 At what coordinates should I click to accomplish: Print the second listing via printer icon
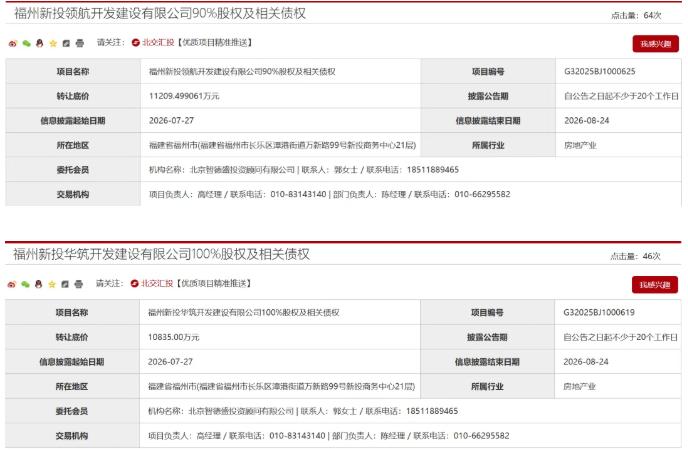pyautogui.click(x=79, y=284)
